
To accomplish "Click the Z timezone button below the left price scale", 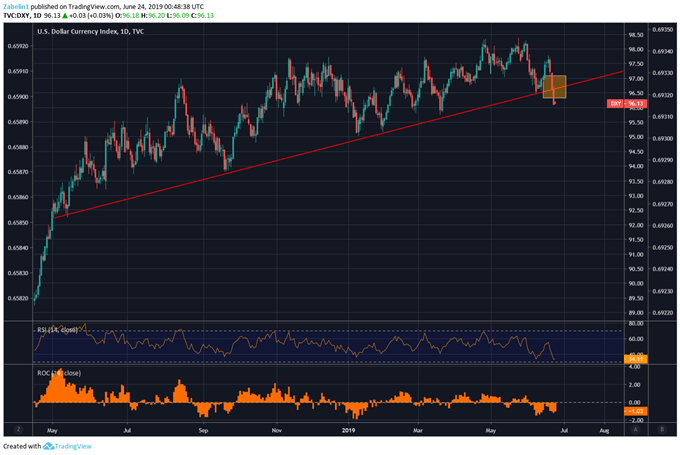I will pos(18,429).
